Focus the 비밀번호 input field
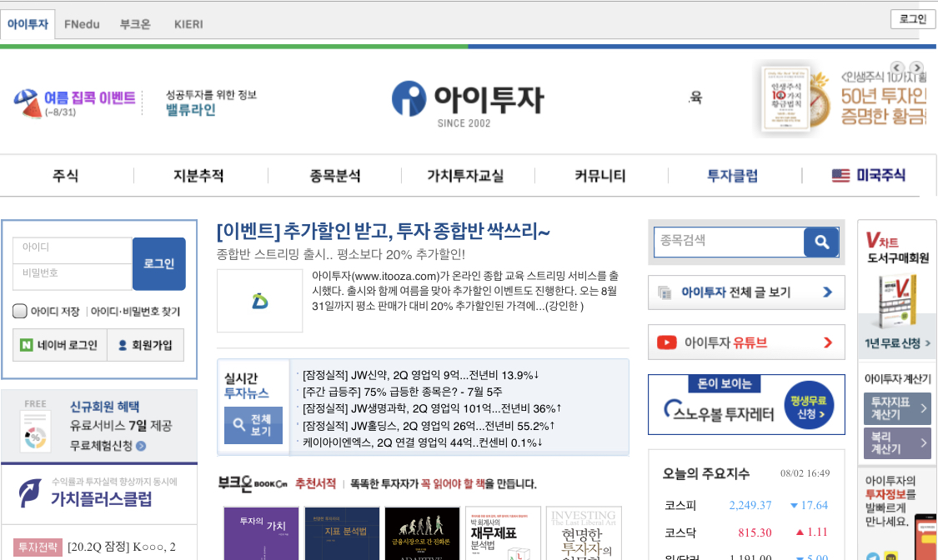This screenshot has width=938, height=560. coord(73,276)
